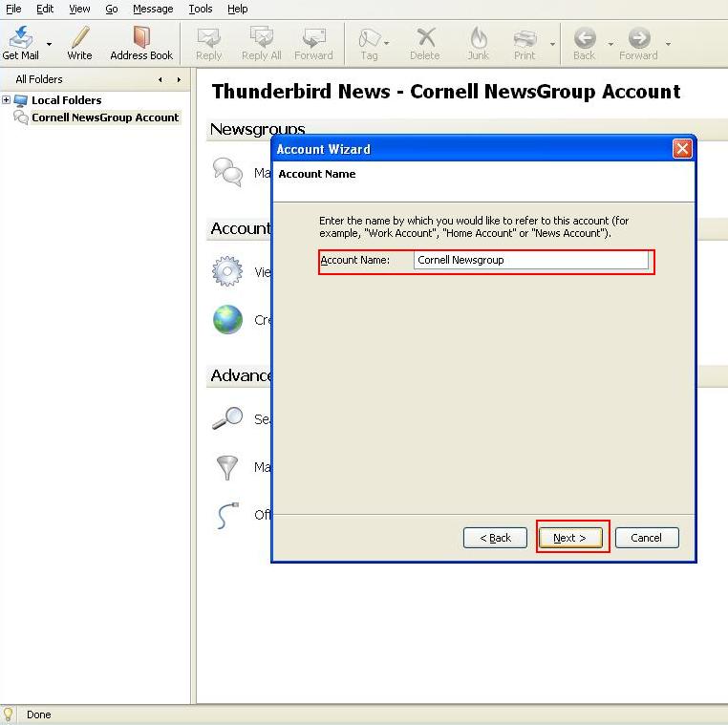Viewport: 728px width, 725px height.
Task: Open the Print dropdown arrow
Action: pyautogui.click(x=553, y=44)
